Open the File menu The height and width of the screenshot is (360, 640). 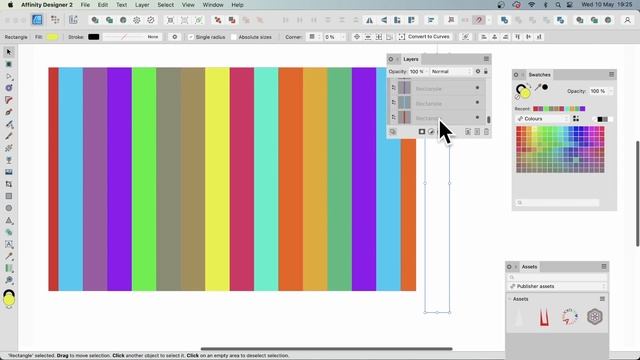[x=85, y=5]
